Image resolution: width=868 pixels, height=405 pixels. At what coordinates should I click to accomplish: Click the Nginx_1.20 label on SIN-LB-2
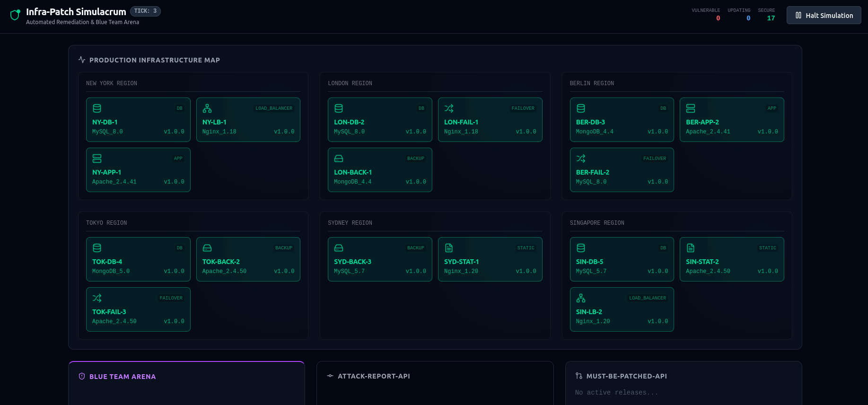[593, 321]
